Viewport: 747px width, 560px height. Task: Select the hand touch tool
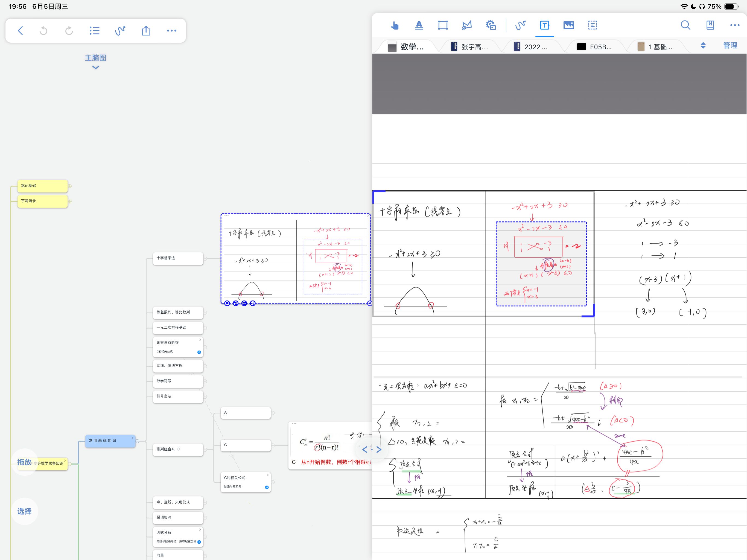tap(395, 25)
